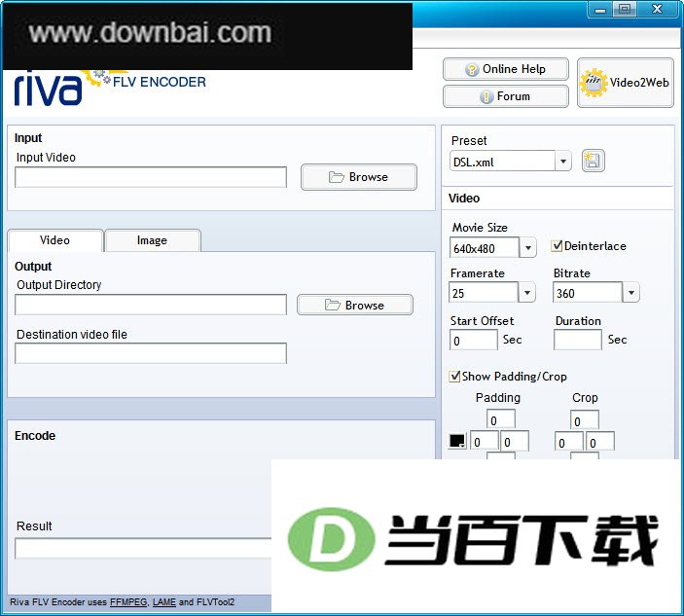Open the Movie Size 640x480 dropdown
The height and width of the screenshot is (616, 684).
coord(527,248)
